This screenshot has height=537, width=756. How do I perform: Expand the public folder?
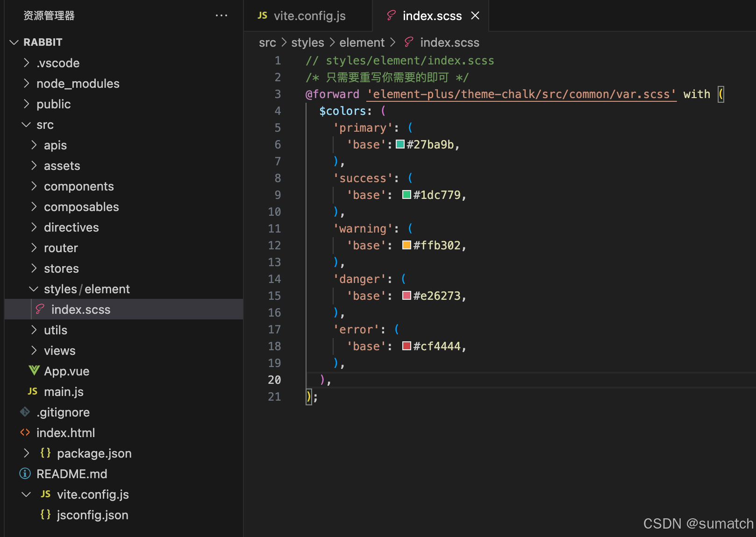[27, 104]
